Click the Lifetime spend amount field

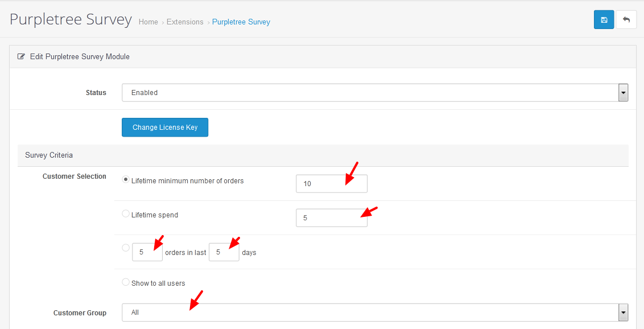point(332,217)
